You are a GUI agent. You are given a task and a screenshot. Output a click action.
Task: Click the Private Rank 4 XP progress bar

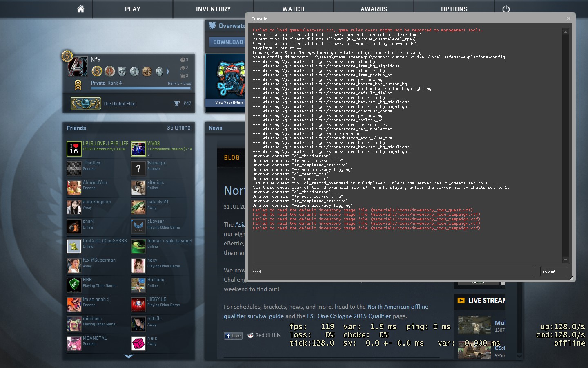point(141,88)
